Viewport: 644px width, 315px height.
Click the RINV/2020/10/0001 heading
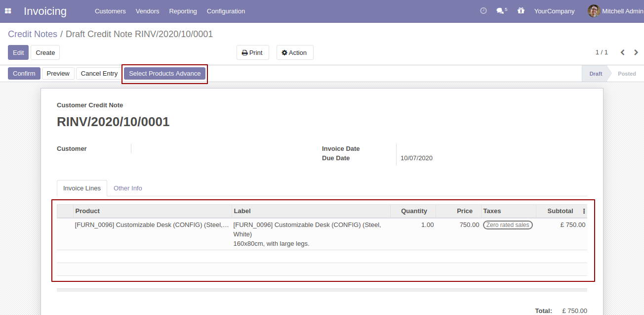pos(113,122)
